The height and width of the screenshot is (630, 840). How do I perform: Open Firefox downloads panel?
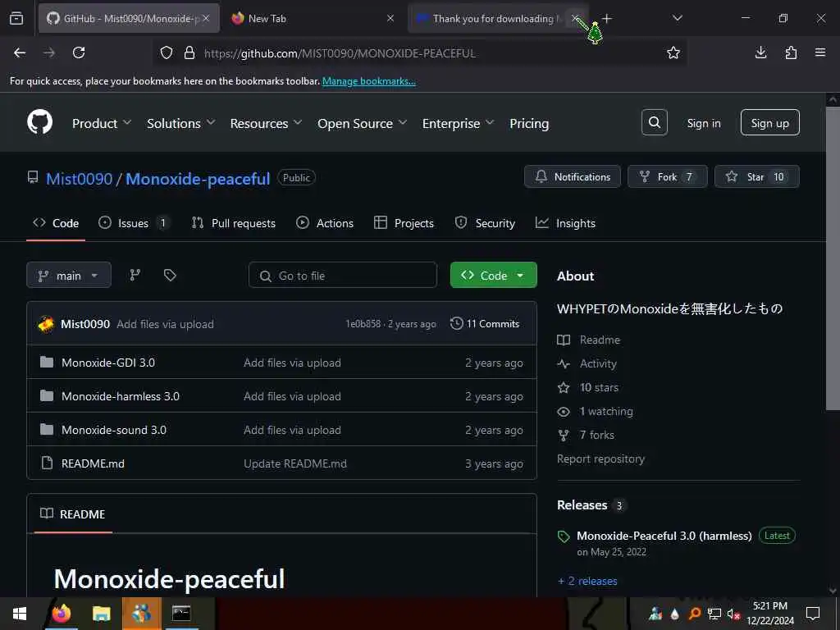[x=760, y=52]
